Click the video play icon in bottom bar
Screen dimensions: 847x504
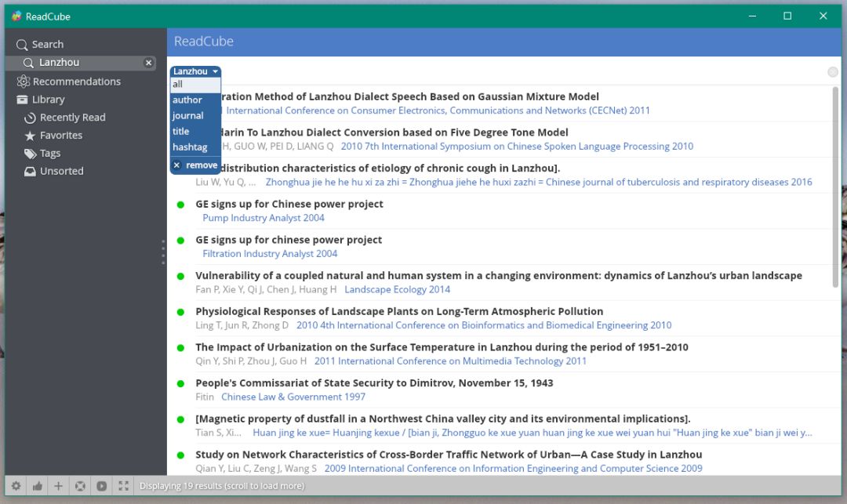[x=101, y=486]
